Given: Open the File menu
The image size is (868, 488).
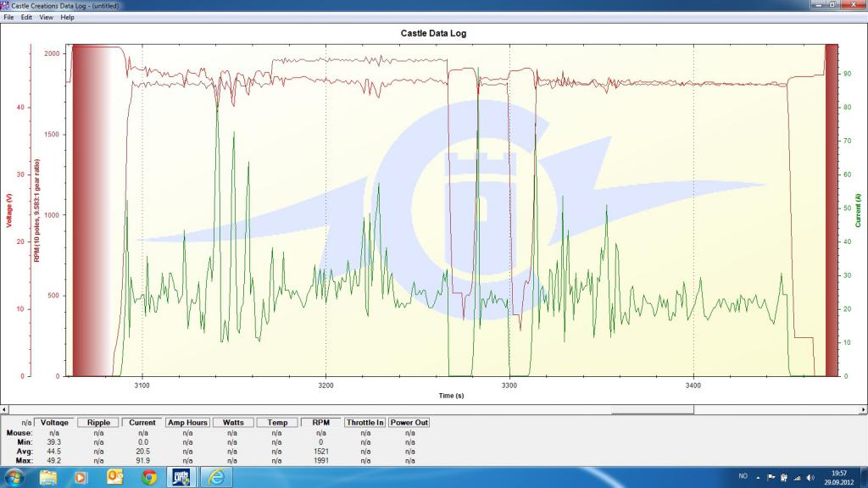Looking at the screenshot, I should (8, 17).
